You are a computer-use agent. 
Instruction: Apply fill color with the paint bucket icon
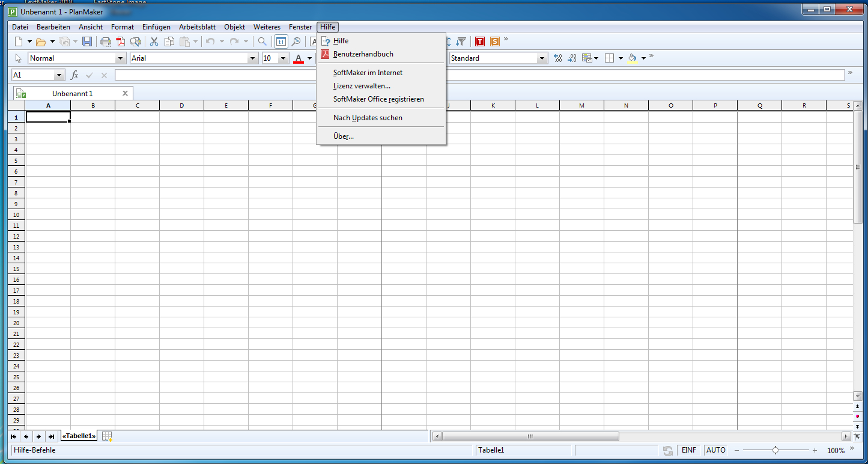(632, 58)
